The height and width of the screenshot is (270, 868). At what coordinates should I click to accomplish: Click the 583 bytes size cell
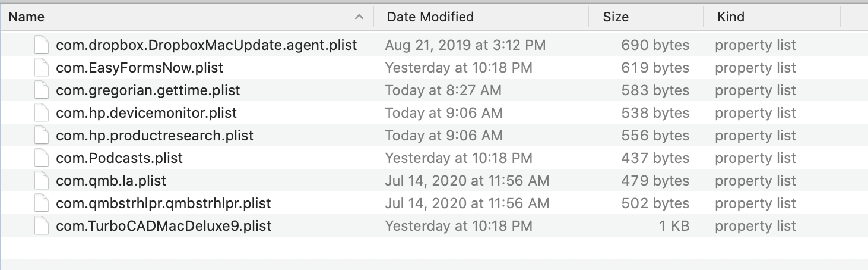(655, 90)
